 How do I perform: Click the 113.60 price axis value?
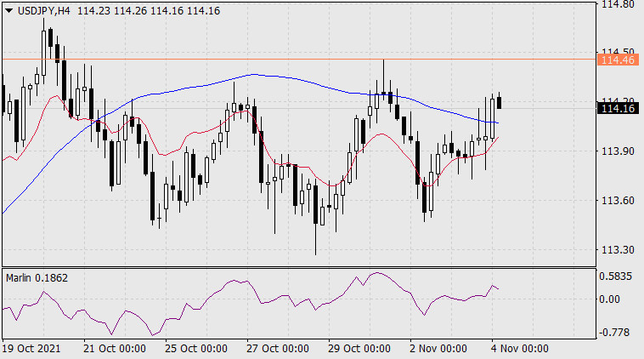[x=618, y=201]
